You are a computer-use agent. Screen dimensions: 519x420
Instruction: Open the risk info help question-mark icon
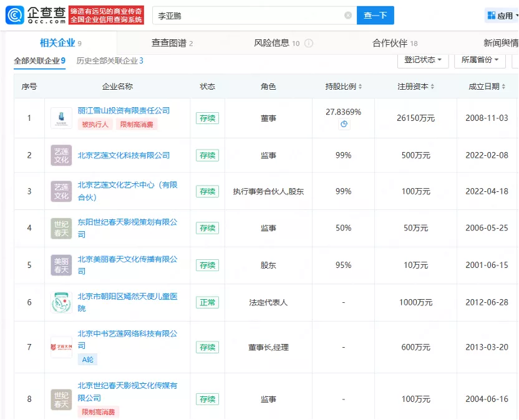(x=309, y=44)
